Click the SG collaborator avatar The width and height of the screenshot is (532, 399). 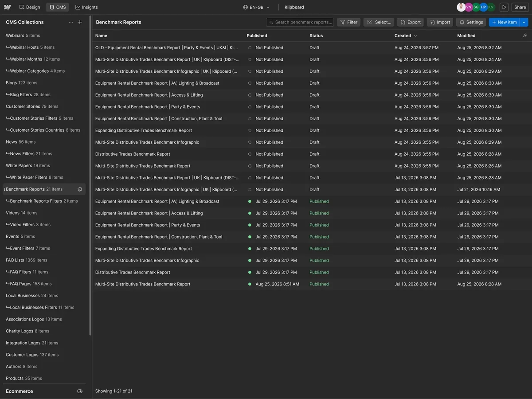pyautogui.click(x=476, y=7)
